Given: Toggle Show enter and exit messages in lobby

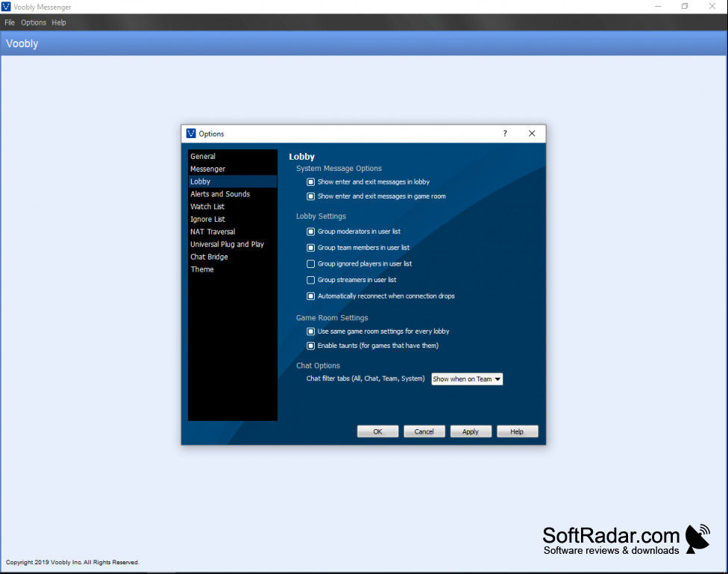Looking at the screenshot, I should (x=310, y=181).
